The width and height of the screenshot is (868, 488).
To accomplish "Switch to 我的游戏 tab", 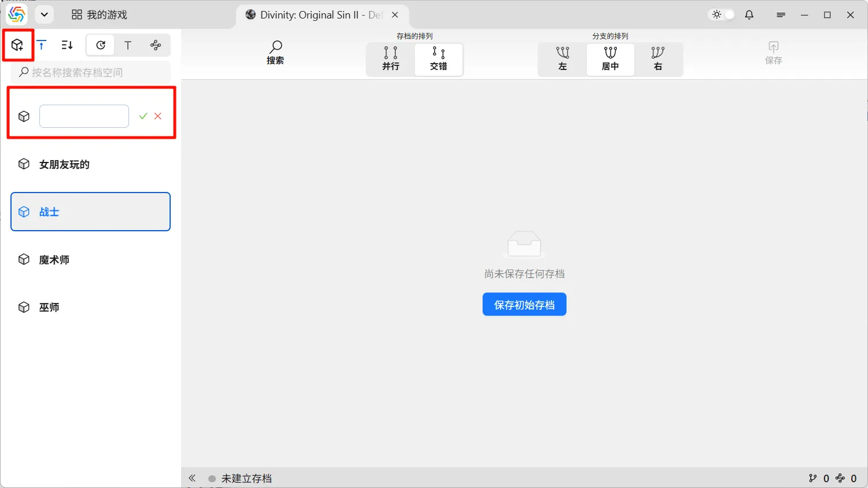I will (x=99, y=15).
